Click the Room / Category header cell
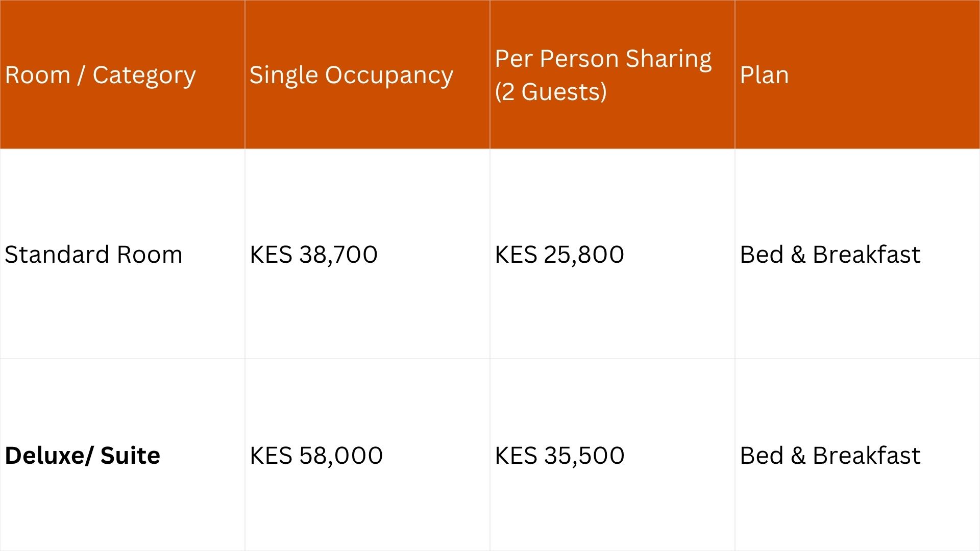Image resolution: width=980 pixels, height=551 pixels. click(x=100, y=75)
